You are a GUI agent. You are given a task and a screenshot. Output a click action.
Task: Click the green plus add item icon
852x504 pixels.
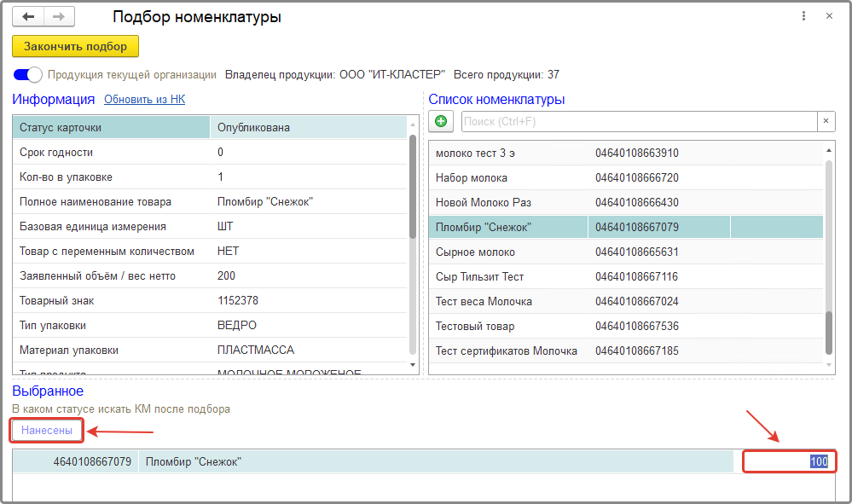pos(441,121)
